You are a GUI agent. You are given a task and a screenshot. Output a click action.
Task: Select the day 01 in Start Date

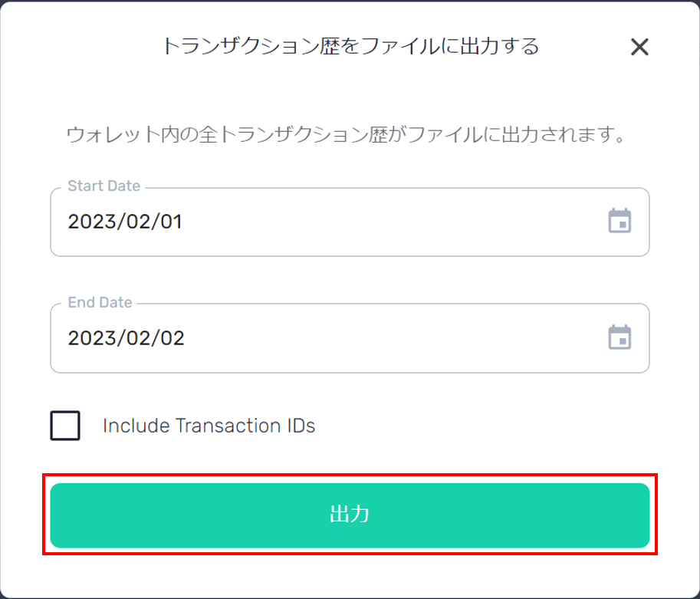[x=172, y=222]
